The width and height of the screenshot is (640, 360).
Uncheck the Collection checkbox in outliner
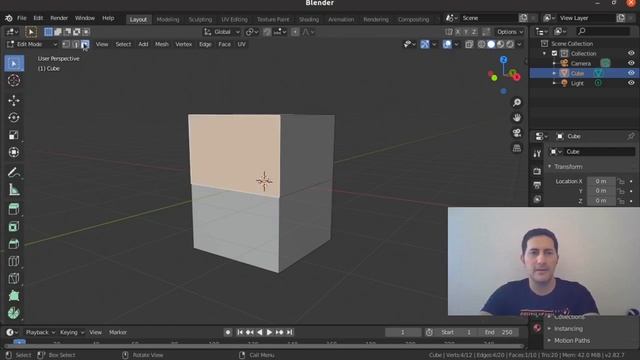coord(554,53)
